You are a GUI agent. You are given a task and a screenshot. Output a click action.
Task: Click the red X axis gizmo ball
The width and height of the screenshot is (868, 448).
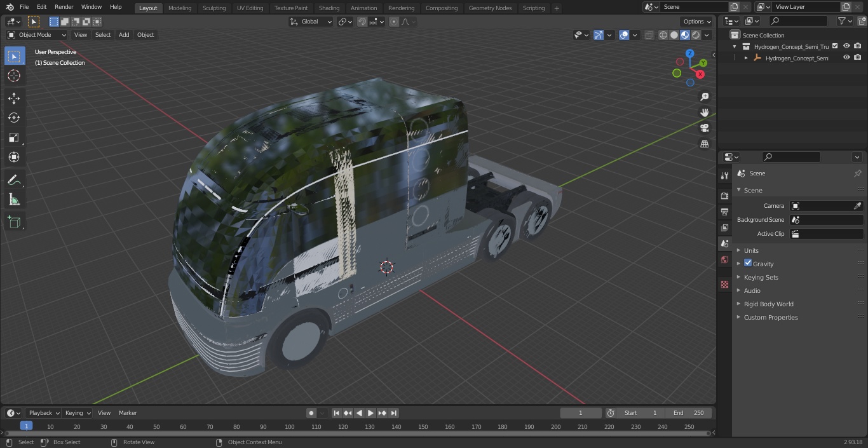pos(700,74)
